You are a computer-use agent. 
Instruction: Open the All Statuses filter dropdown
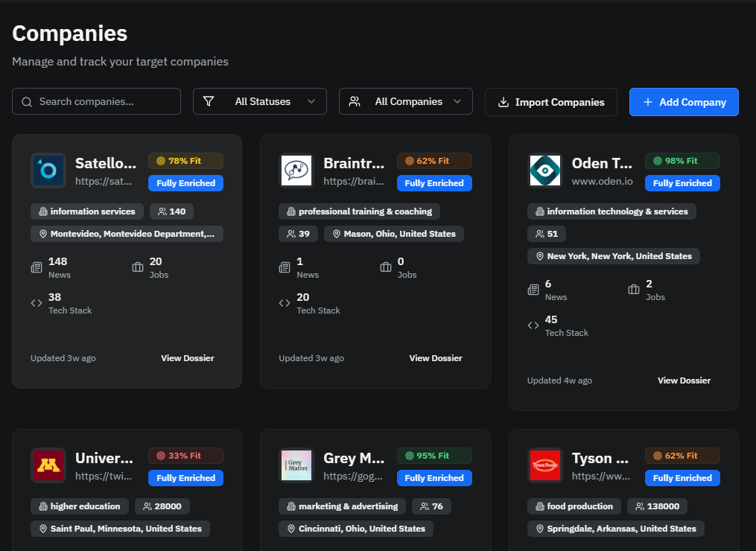259,102
